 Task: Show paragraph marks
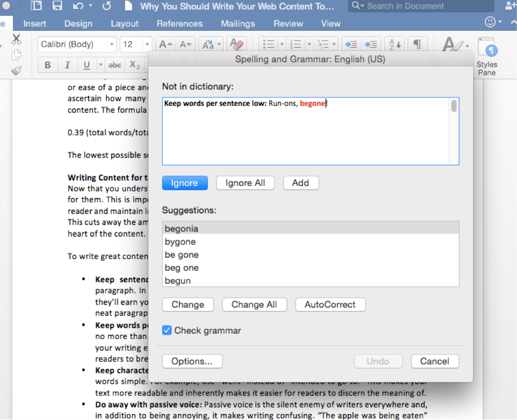tap(418, 44)
